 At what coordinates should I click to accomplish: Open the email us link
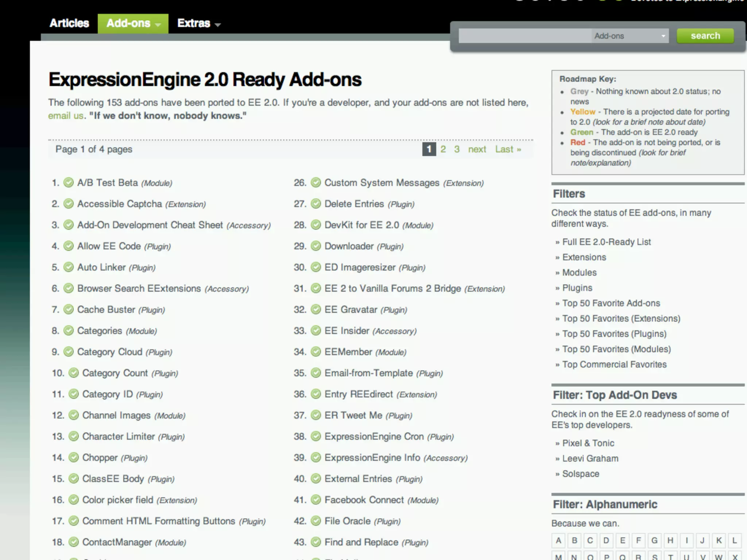tap(66, 116)
